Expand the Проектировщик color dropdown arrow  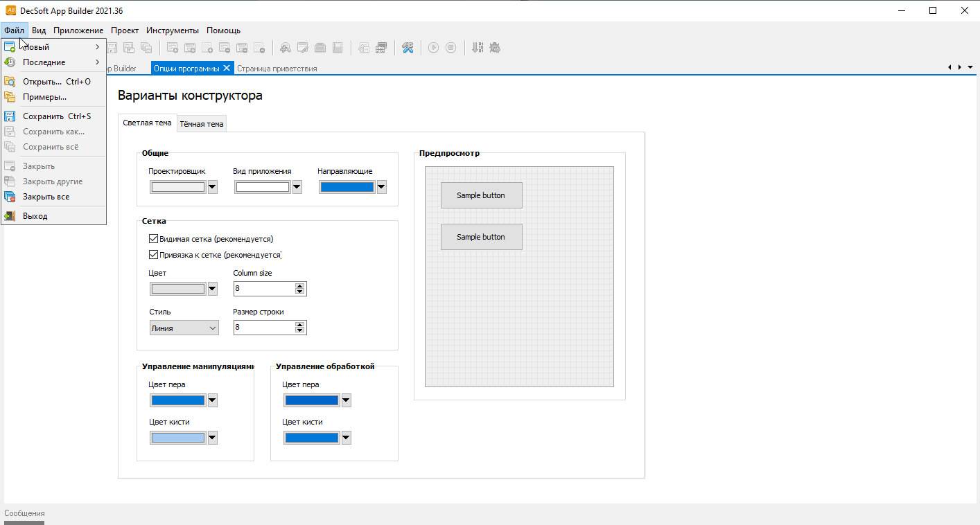tap(212, 187)
